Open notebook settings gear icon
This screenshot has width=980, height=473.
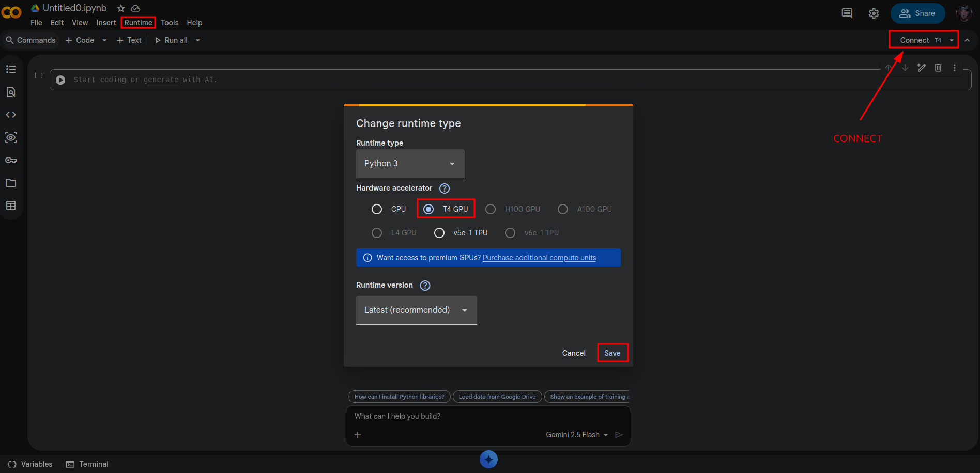click(874, 13)
